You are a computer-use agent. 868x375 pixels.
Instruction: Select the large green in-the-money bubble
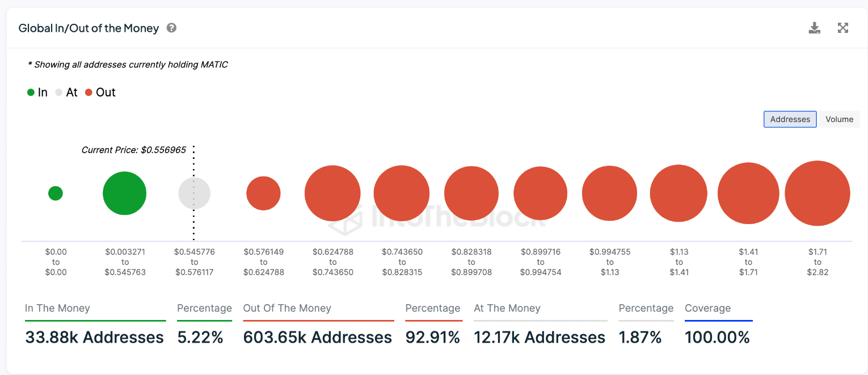click(x=124, y=193)
